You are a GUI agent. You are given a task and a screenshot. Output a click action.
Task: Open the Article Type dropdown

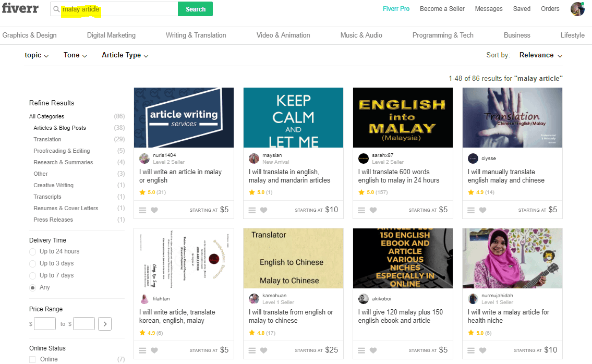(x=125, y=55)
